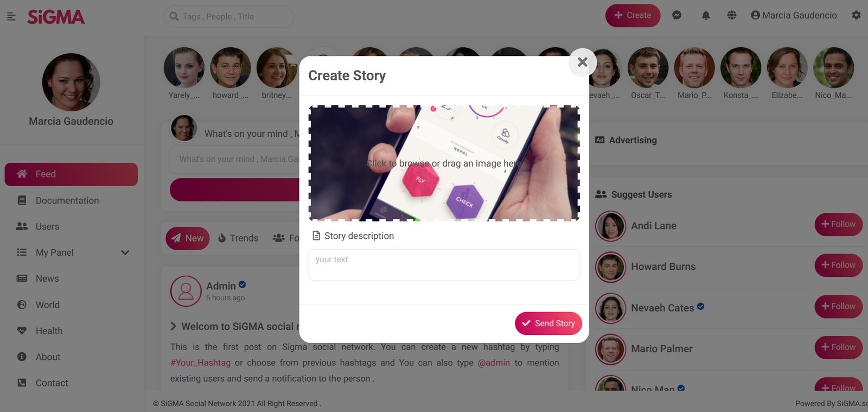The image size is (868, 412).
Task: Click the Send Story button
Action: pyautogui.click(x=548, y=324)
